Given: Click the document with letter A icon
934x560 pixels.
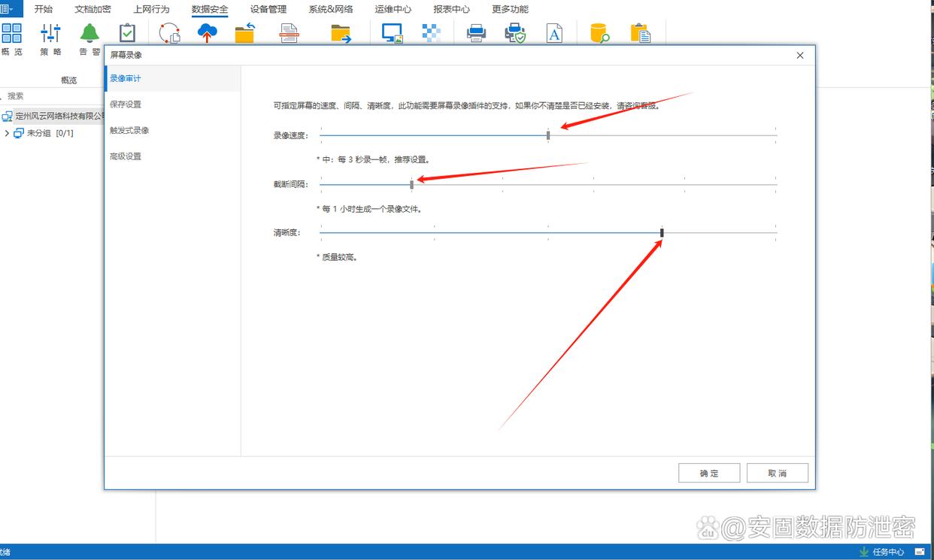Looking at the screenshot, I should 554,33.
